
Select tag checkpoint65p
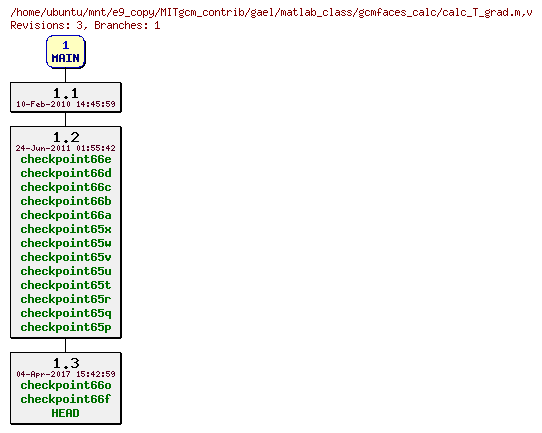pos(66,327)
